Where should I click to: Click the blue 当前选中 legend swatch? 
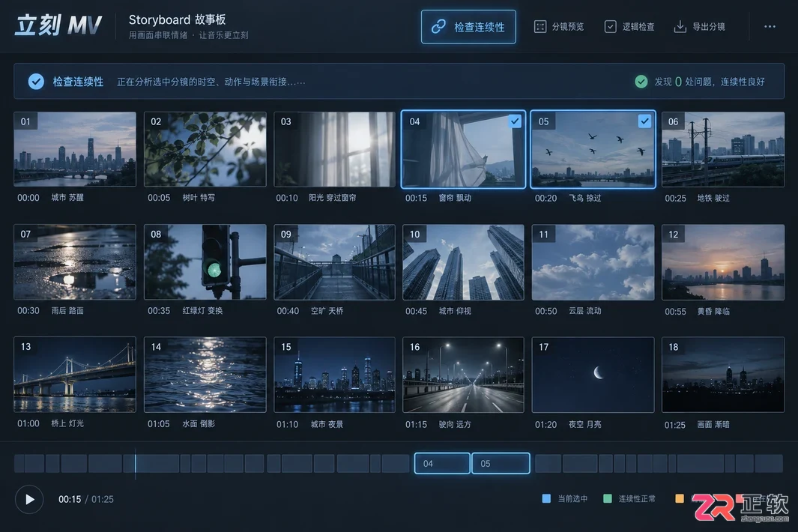point(546,499)
